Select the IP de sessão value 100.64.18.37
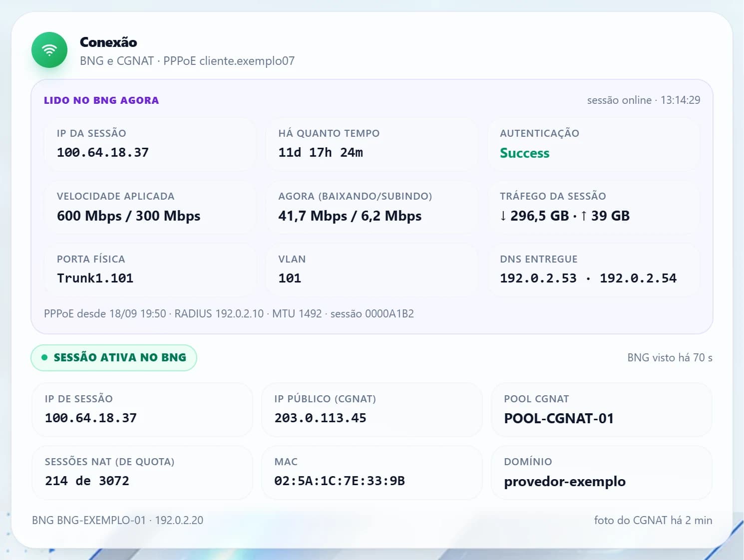The image size is (744, 560). click(x=91, y=418)
